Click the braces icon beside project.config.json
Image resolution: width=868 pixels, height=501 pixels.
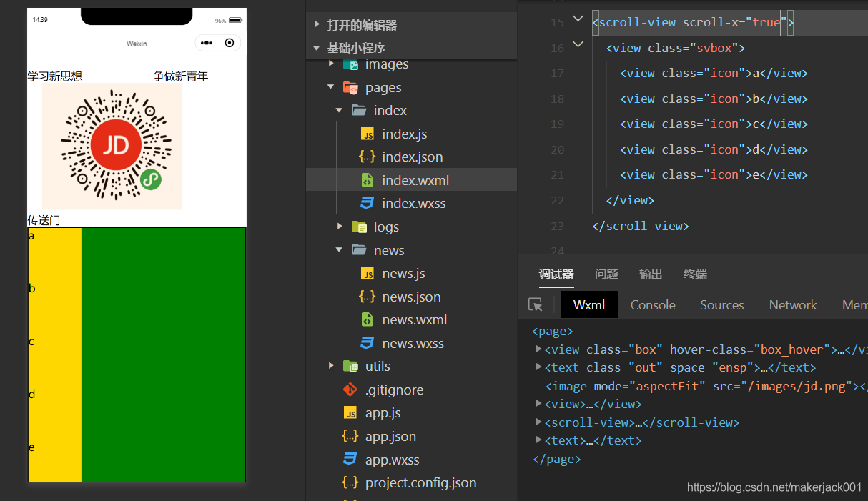coord(350,482)
